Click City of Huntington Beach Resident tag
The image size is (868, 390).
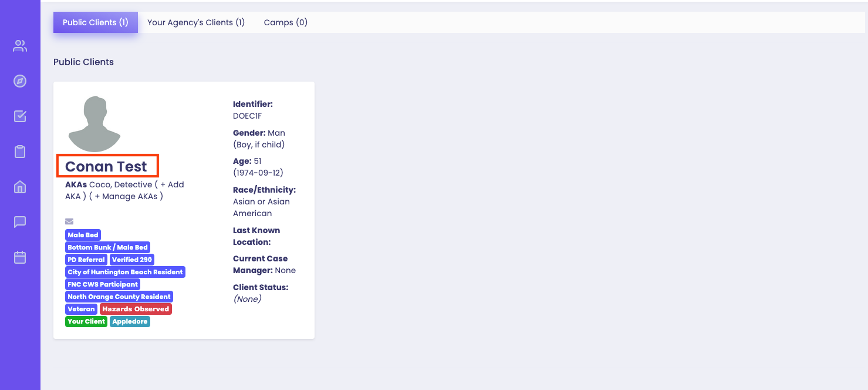[x=125, y=272]
